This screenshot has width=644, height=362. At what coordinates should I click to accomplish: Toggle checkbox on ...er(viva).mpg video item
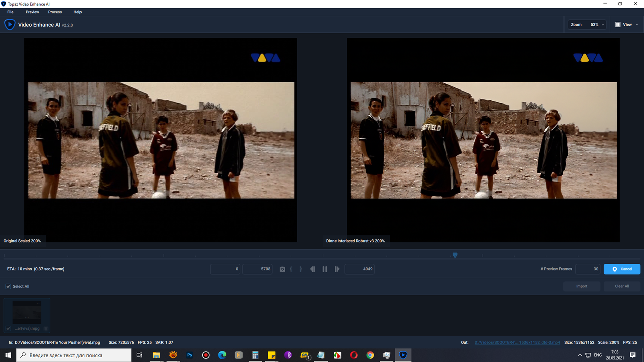[8, 329]
